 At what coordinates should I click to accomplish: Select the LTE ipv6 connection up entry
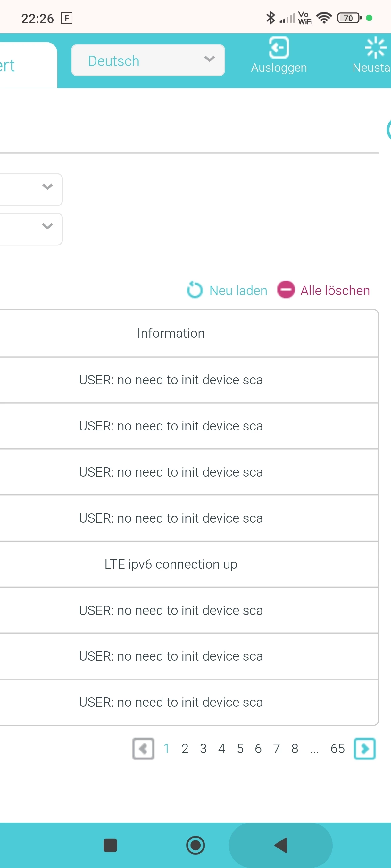[171, 564]
